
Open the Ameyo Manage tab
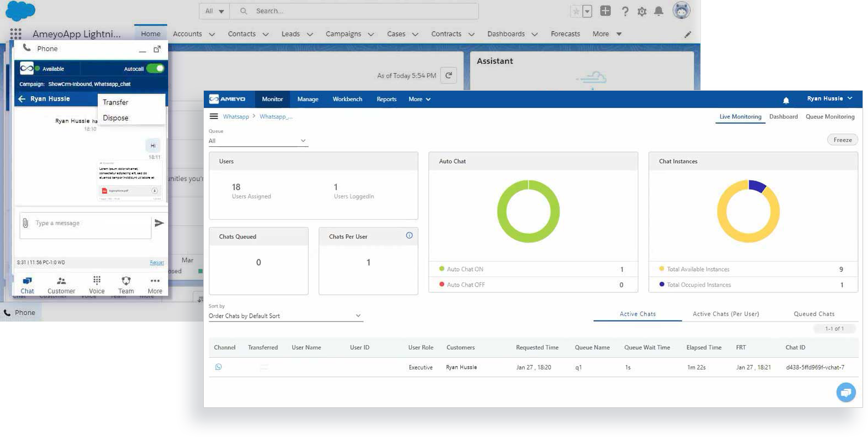click(308, 99)
